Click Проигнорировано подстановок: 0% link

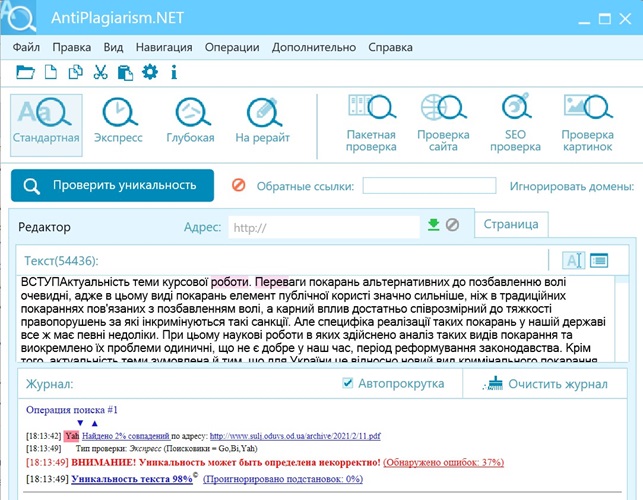(283, 479)
